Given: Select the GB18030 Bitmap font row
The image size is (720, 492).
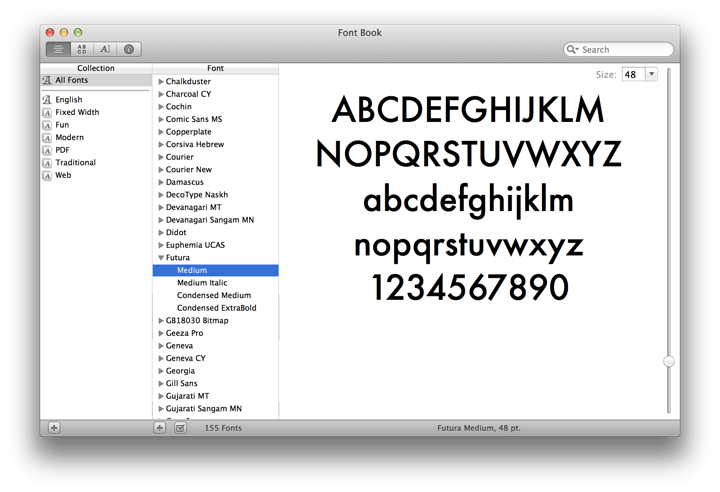Looking at the screenshot, I should [x=215, y=321].
